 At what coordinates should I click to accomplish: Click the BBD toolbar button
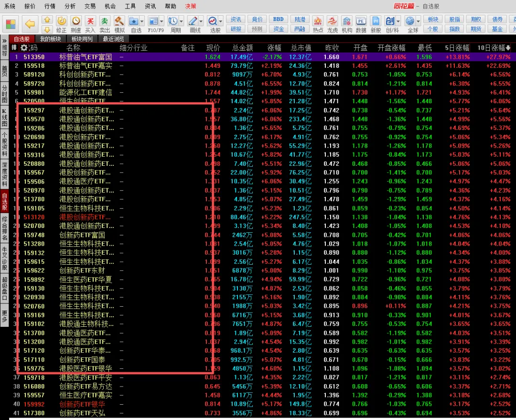279,20
